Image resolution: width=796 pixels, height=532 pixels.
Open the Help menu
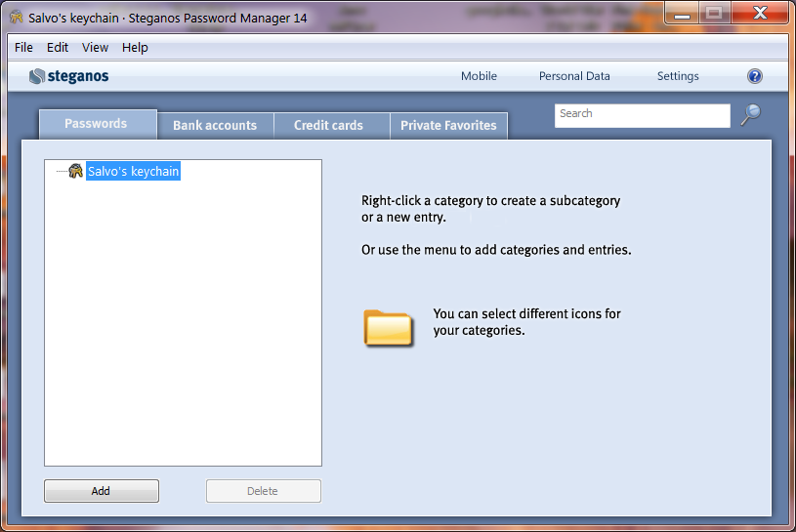135,48
